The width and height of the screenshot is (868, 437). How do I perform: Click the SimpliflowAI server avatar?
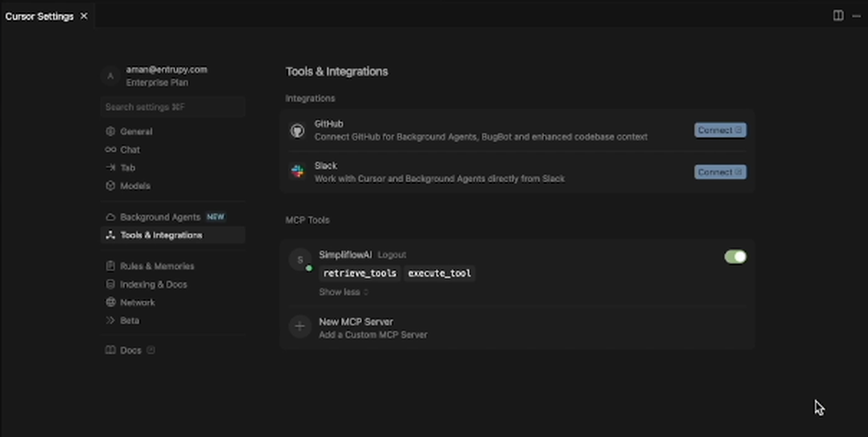pos(300,260)
